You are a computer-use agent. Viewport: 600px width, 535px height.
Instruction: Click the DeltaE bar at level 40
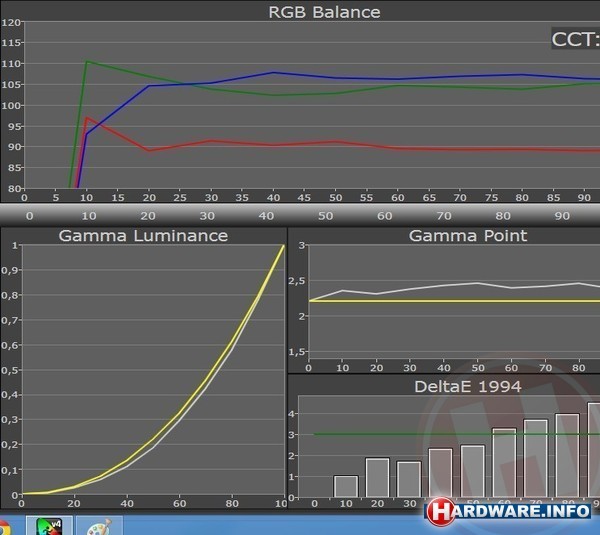[x=440, y=473]
